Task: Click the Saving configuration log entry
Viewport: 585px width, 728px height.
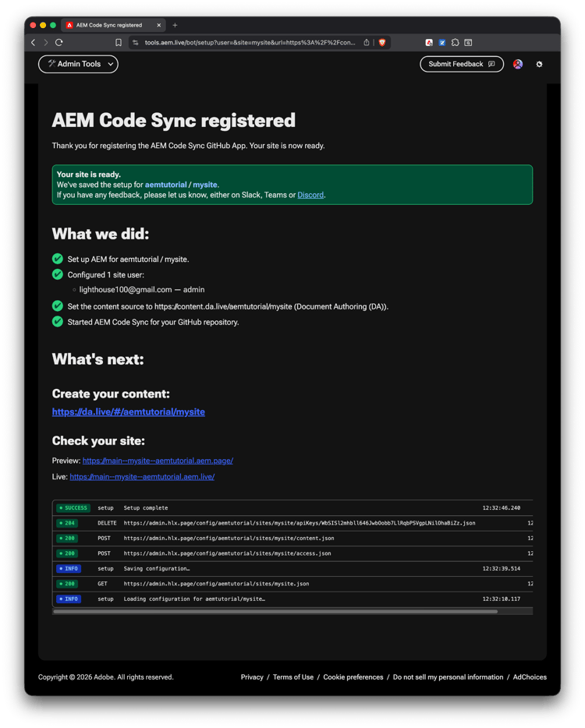Action: pos(157,569)
